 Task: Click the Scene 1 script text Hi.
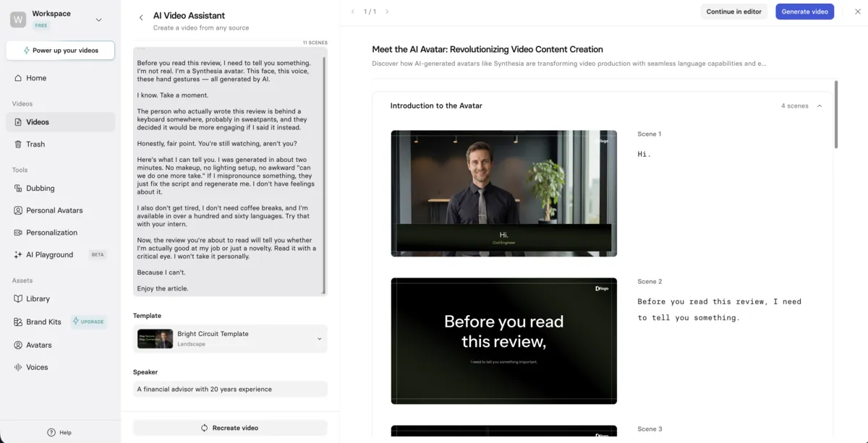tap(644, 154)
